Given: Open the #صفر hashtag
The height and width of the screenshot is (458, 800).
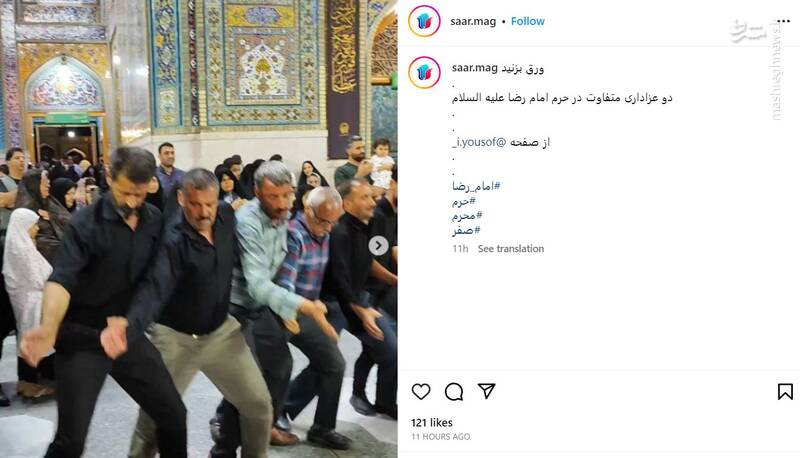Looking at the screenshot, I should (x=466, y=231).
